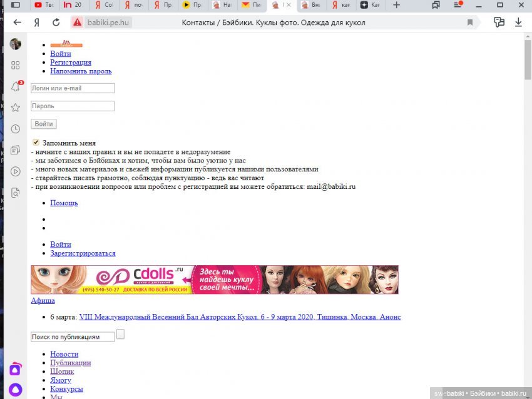The width and height of the screenshot is (532, 399).
Task: Click the cdolls.ru advertisement banner
Action: pyautogui.click(x=215, y=280)
